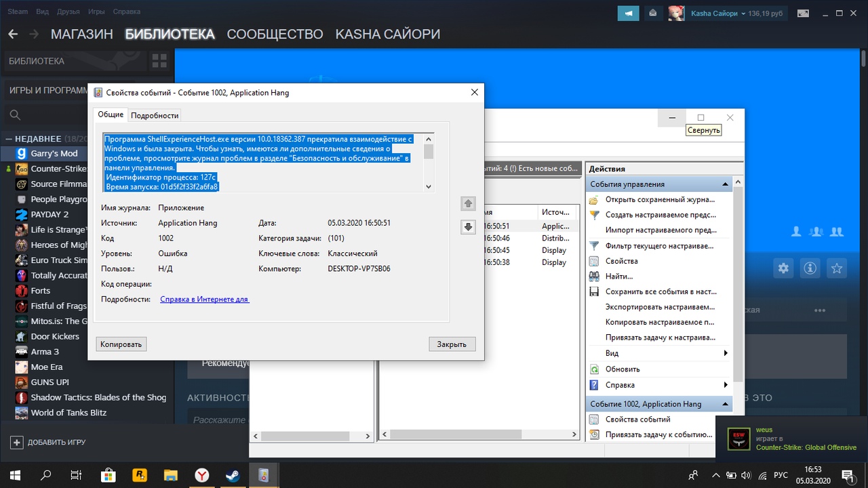Viewport: 868px width, 488px height.
Task: Collapse the НЕДАВНЕЕ category
Action: pyautogui.click(x=8, y=138)
